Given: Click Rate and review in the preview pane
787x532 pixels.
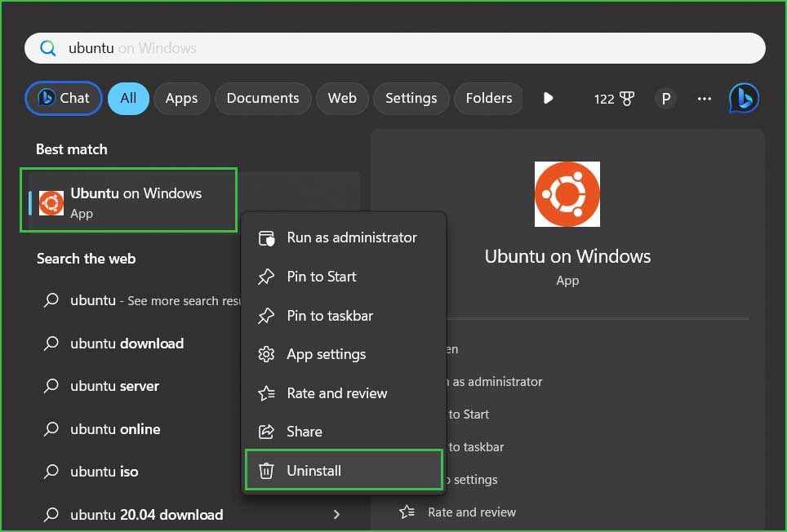Looking at the screenshot, I should point(472,512).
